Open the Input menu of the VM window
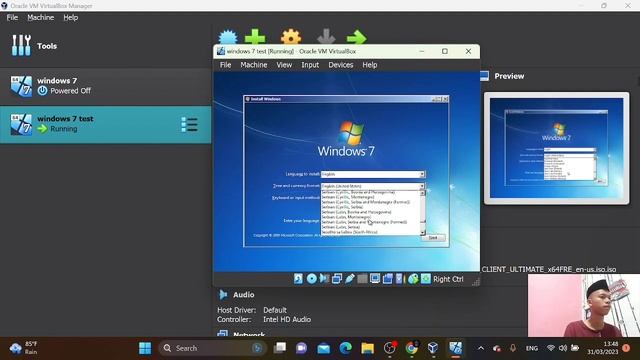Image resolution: width=640 pixels, height=360 pixels. pos(310,65)
